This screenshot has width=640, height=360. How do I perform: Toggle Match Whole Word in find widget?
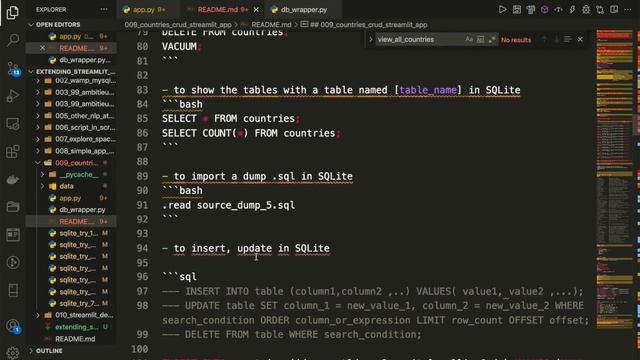[480, 39]
